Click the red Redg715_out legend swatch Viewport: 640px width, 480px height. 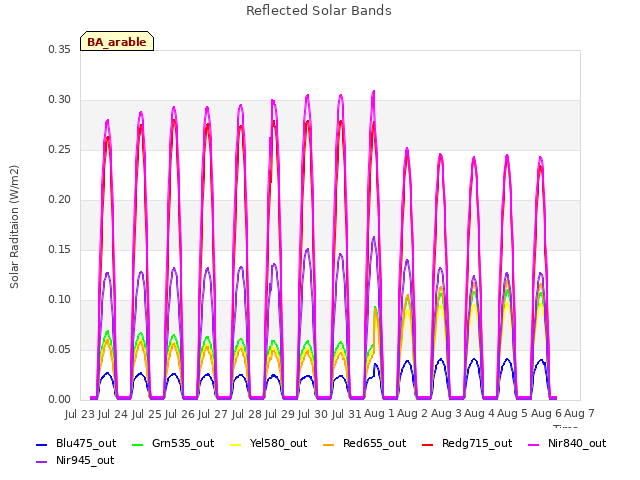click(427, 444)
